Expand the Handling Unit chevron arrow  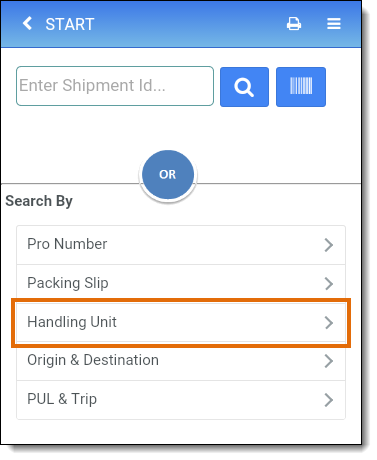(x=329, y=323)
